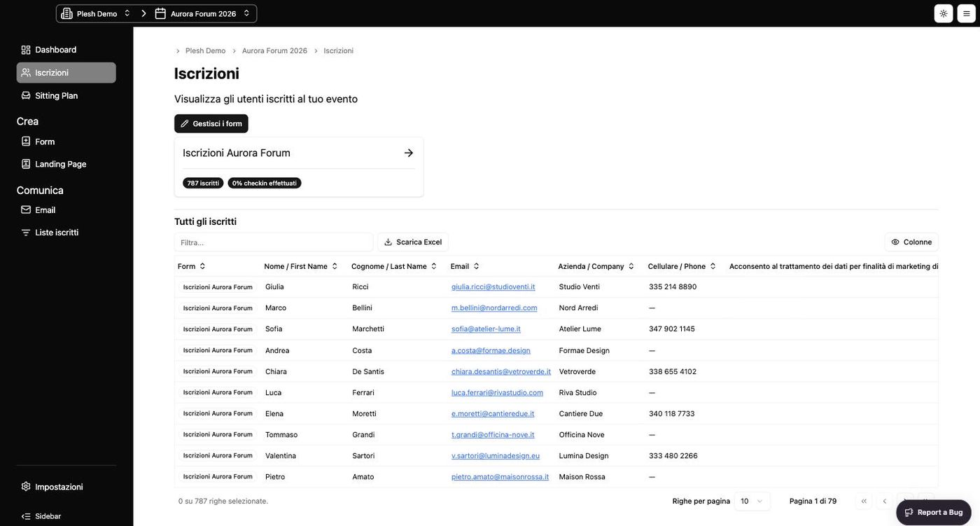
Task: Click the Pagina 1 di 79 indicator
Action: 813,501
